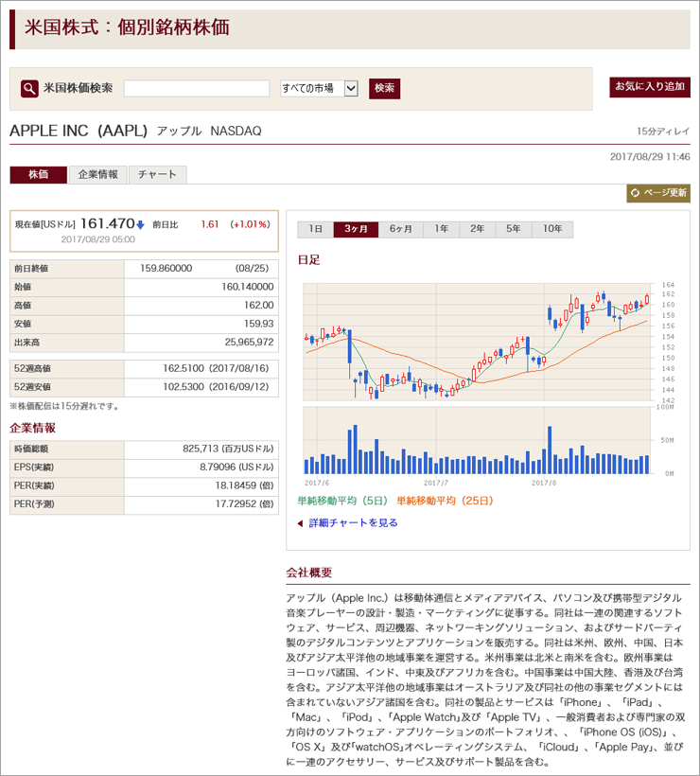The height and width of the screenshot is (776, 700).
Task: Click the 高値 value 162.00
Action: (x=259, y=306)
